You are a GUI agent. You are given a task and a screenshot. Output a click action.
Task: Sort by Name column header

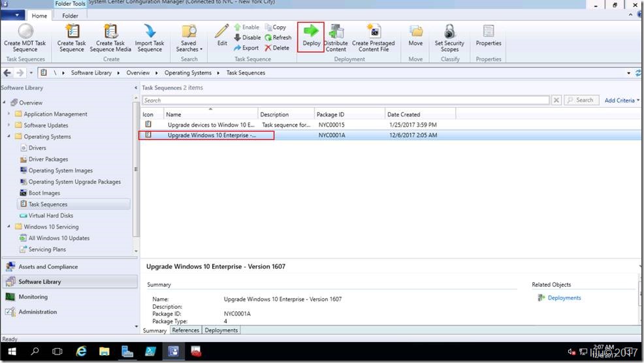point(210,114)
